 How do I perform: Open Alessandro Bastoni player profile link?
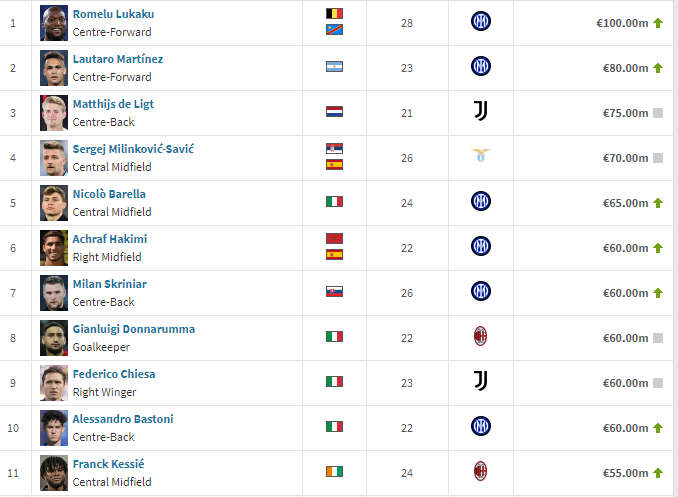(x=123, y=419)
